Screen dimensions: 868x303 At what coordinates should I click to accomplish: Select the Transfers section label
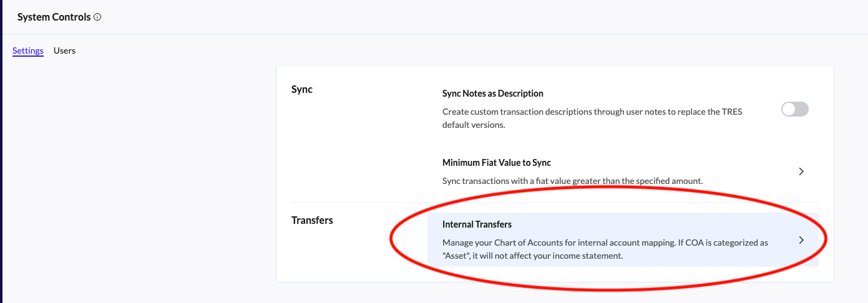(x=312, y=220)
